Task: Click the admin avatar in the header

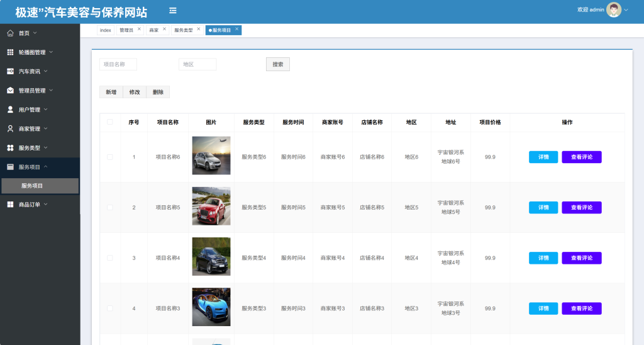Action: click(614, 10)
